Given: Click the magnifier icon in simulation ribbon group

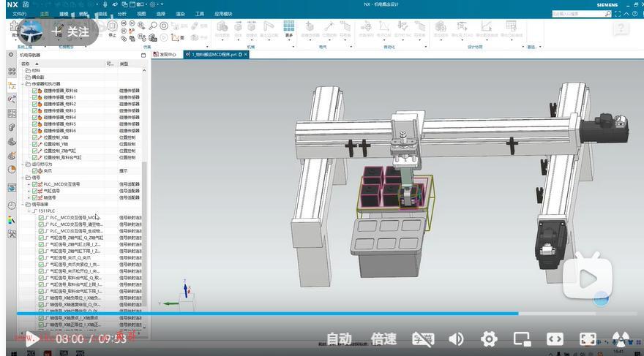Looking at the screenshot, I should click(x=153, y=26).
